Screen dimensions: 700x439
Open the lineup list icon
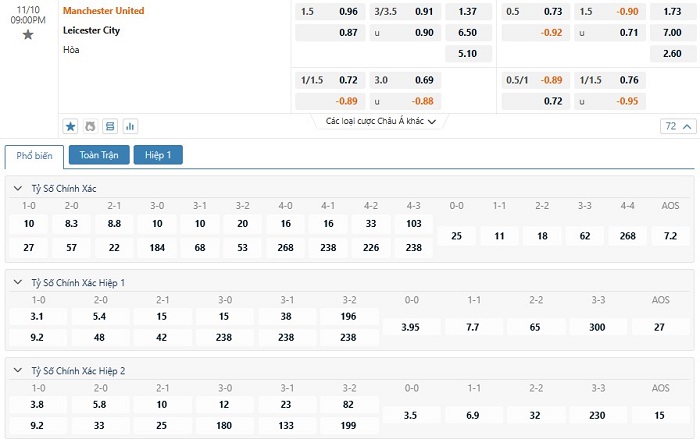pyautogui.click(x=110, y=126)
